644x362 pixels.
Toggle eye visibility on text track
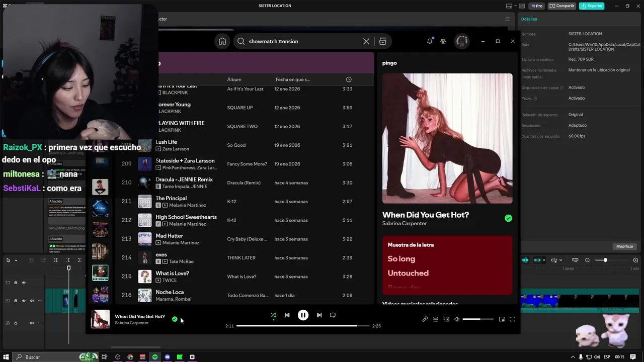click(x=24, y=283)
